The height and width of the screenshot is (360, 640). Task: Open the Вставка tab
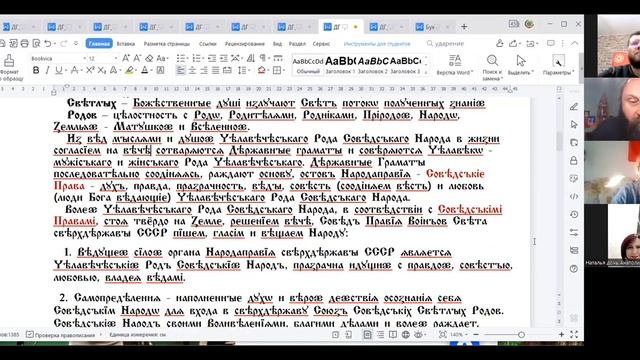coord(126,43)
